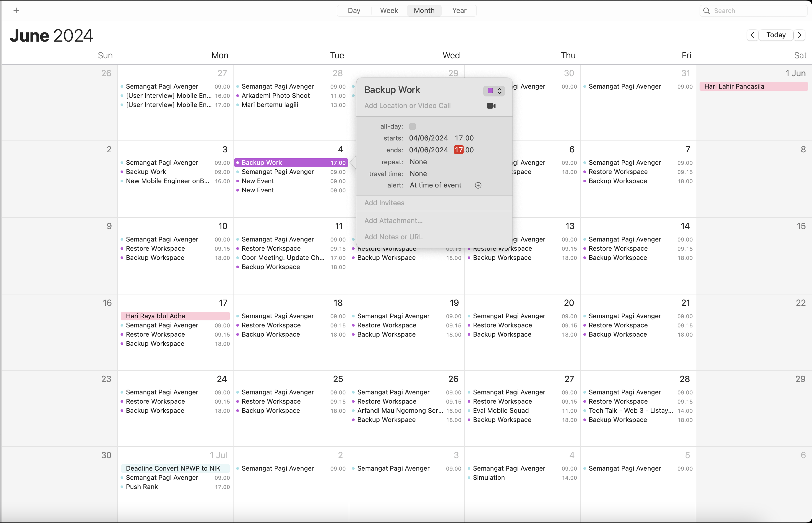The height and width of the screenshot is (523, 812).
Task: Open the travel time None dropdown
Action: point(418,174)
